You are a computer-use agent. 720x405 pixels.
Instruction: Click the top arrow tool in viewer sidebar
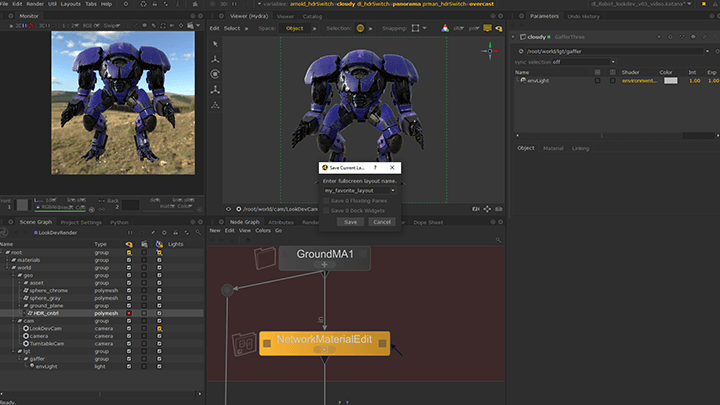tap(215, 44)
